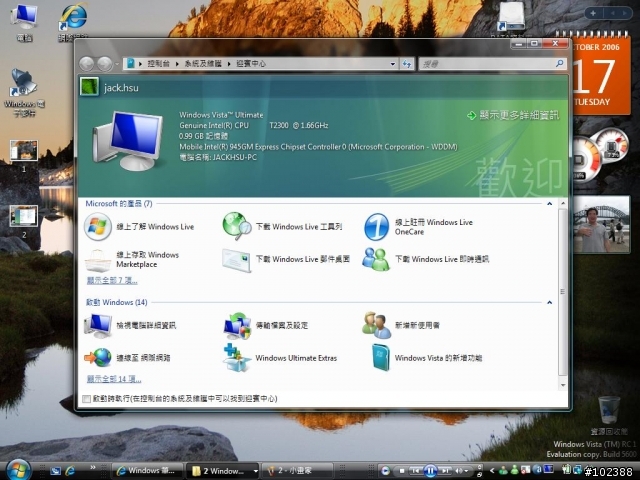Collapse the Microsoft 的產品 section
Screen dimensions: 640x480
coord(549,203)
